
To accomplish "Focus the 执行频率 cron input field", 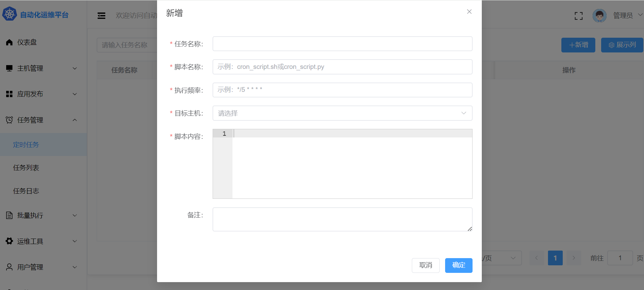I will (x=342, y=90).
